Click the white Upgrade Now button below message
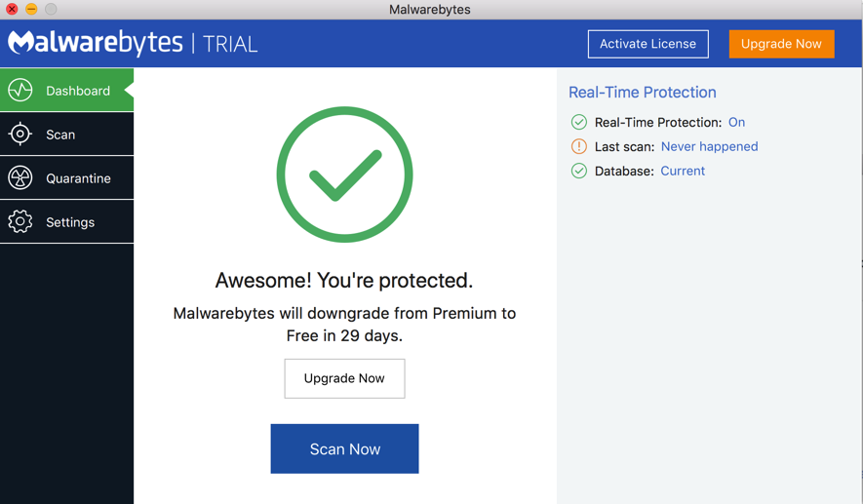863x504 pixels. [344, 378]
